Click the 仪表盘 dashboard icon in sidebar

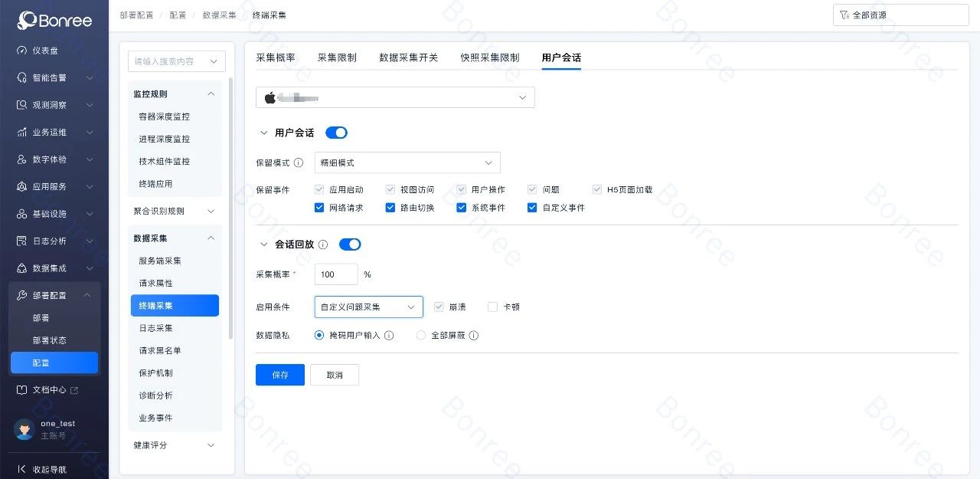click(x=22, y=51)
